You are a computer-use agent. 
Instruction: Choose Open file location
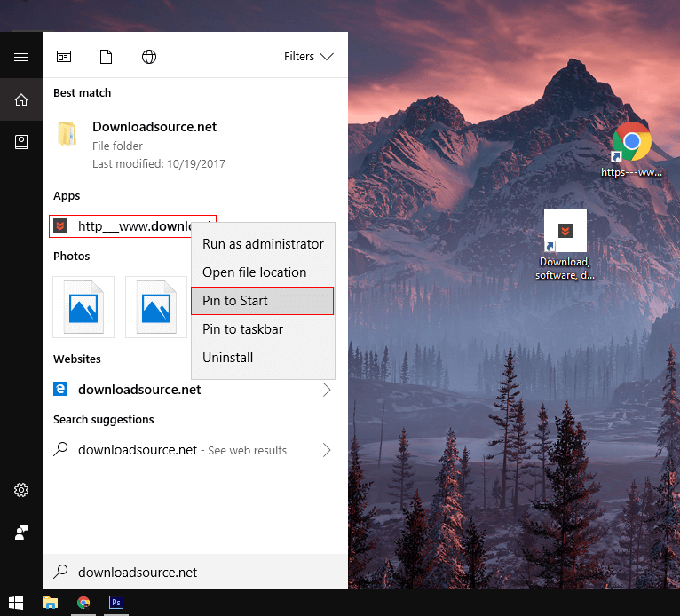263,272
